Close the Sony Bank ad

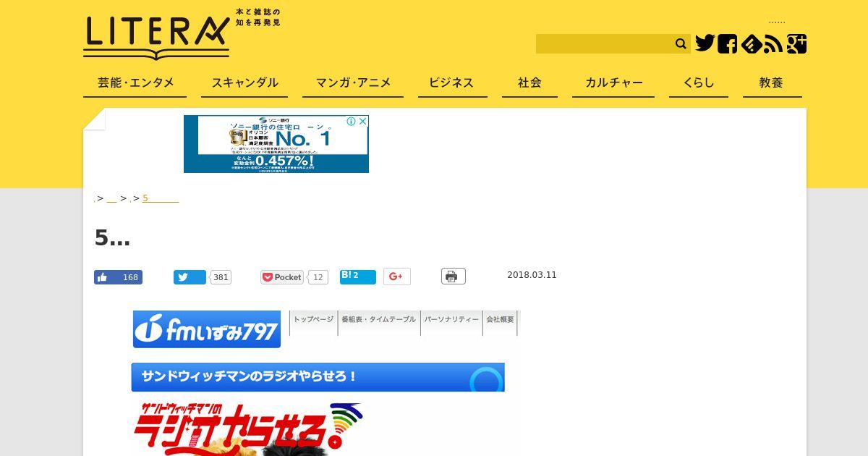point(363,122)
